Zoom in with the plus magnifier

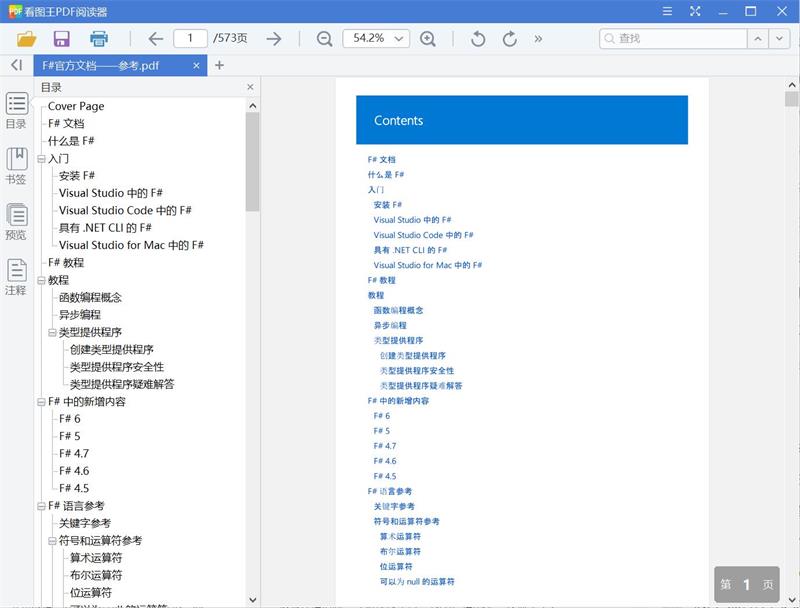pos(428,38)
